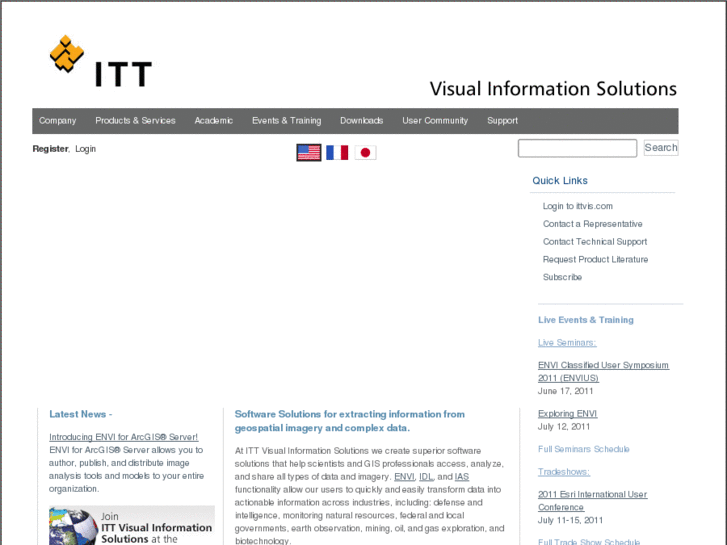
Task: Open the User Community menu
Action: (435, 121)
